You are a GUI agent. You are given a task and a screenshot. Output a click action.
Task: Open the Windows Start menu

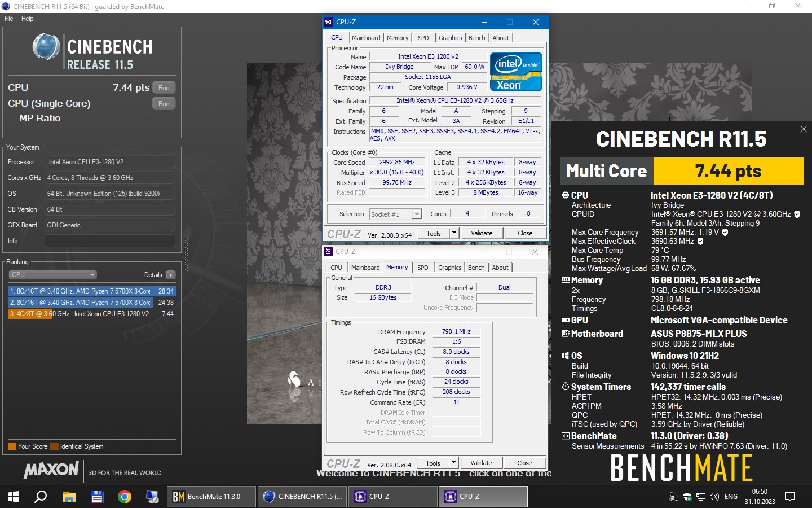[13, 497]
